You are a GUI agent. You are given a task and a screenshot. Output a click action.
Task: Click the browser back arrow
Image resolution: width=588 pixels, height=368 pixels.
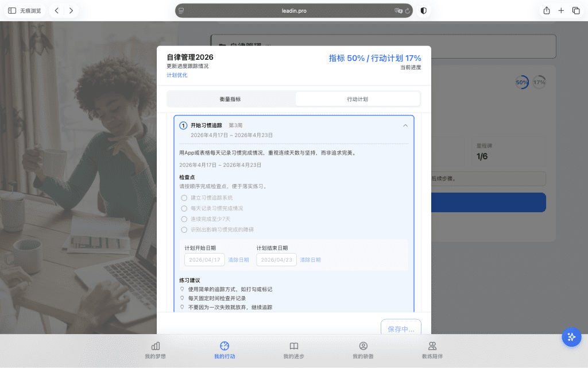[56, 10]
